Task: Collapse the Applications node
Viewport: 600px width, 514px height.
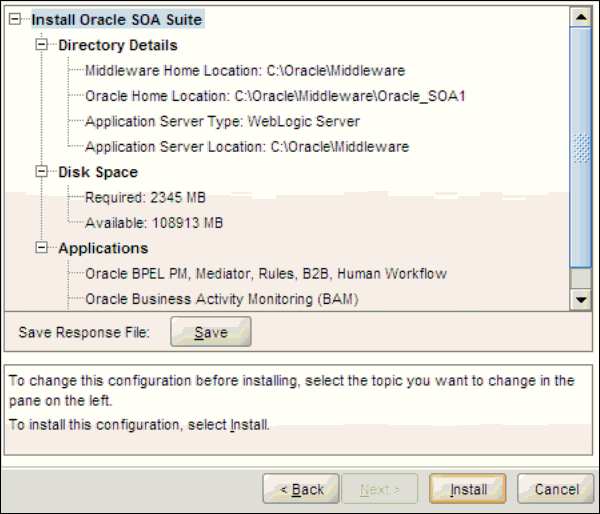Action: [x=41, y=248]
